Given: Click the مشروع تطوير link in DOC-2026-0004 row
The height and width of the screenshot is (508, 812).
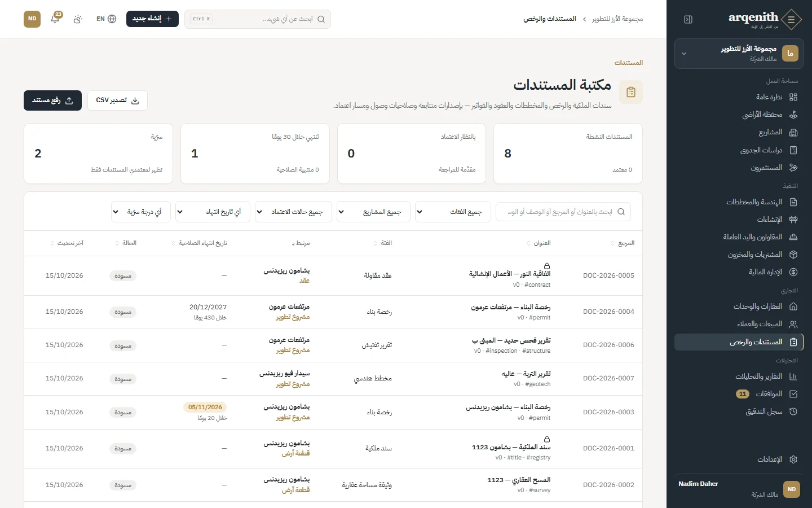Looking at the screenshot, I should (293, 317).
